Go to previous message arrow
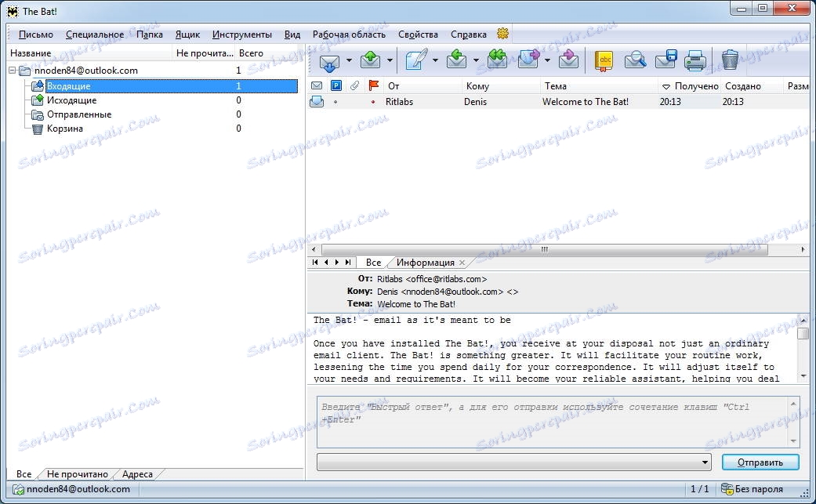The image size is (816, 504). click(326, 263)
